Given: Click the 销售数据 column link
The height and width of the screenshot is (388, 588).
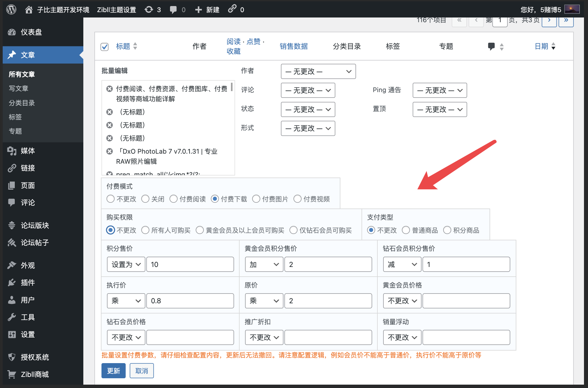Looking at the screenshot, I should (293, 46).
